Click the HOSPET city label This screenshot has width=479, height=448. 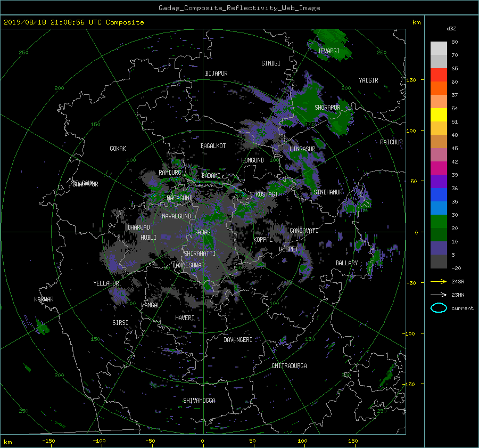point(288,249)
